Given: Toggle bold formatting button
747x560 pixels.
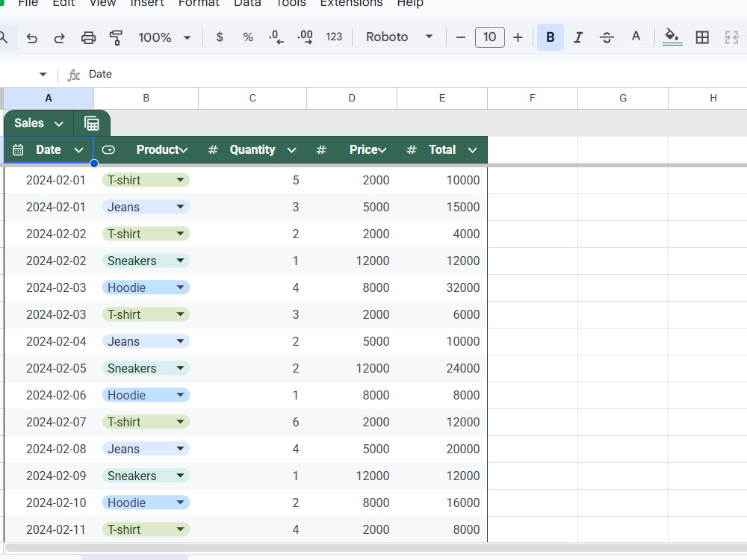Looking at the screenshot, I should (x=551, y=37).
